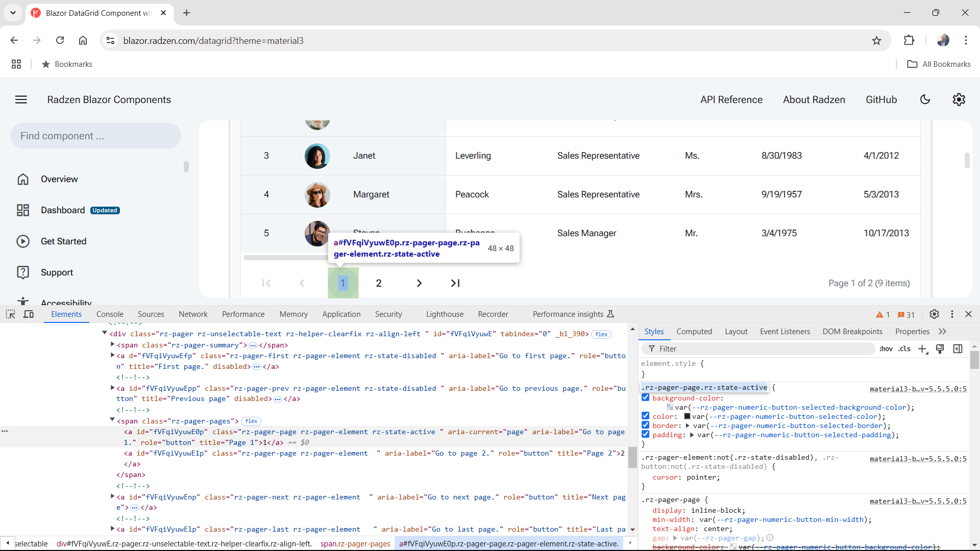This screenshot has width=980, height=551.
Task: Disable the padding declaration checkbox
Action: tap(646, 435)
